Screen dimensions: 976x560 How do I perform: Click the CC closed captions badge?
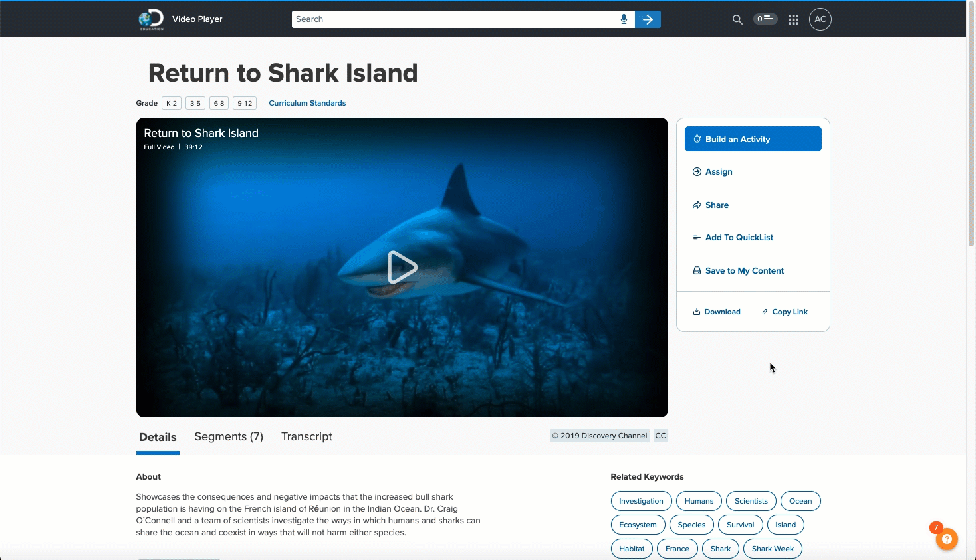pyautogui.click(x=660, y=436)
